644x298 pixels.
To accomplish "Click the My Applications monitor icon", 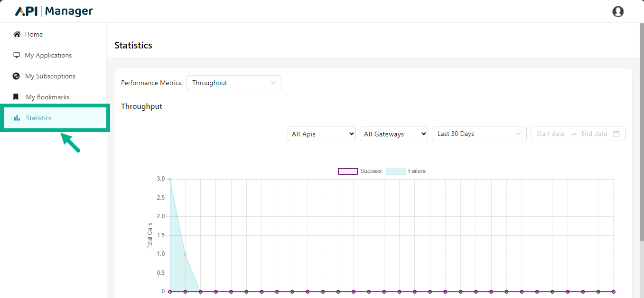I will (x=17, y=55).
